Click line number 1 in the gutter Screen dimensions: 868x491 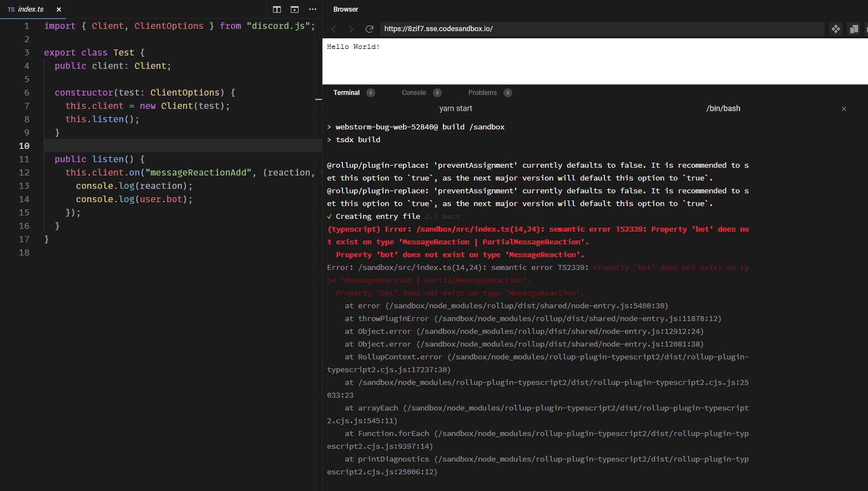[x=27, y=26]
